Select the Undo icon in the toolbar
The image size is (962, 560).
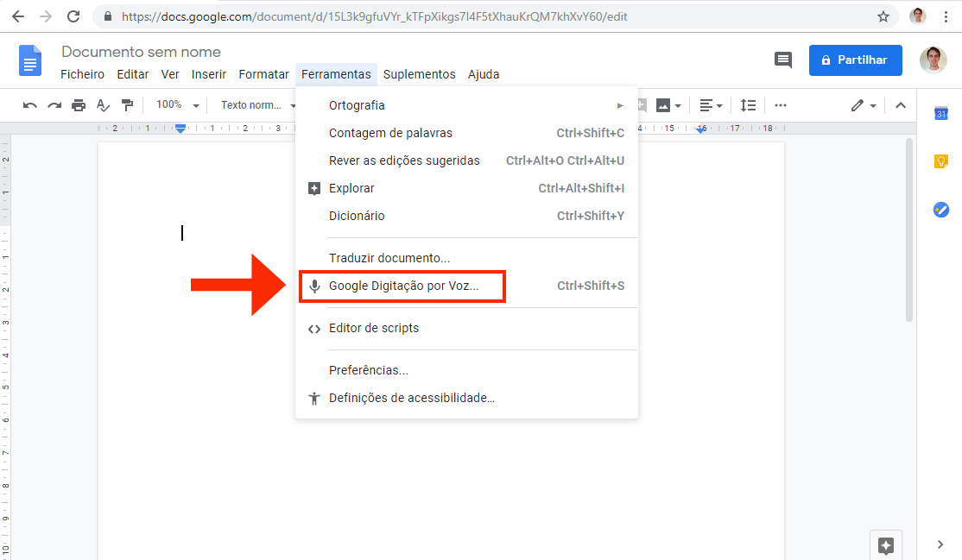pos(28,104)
